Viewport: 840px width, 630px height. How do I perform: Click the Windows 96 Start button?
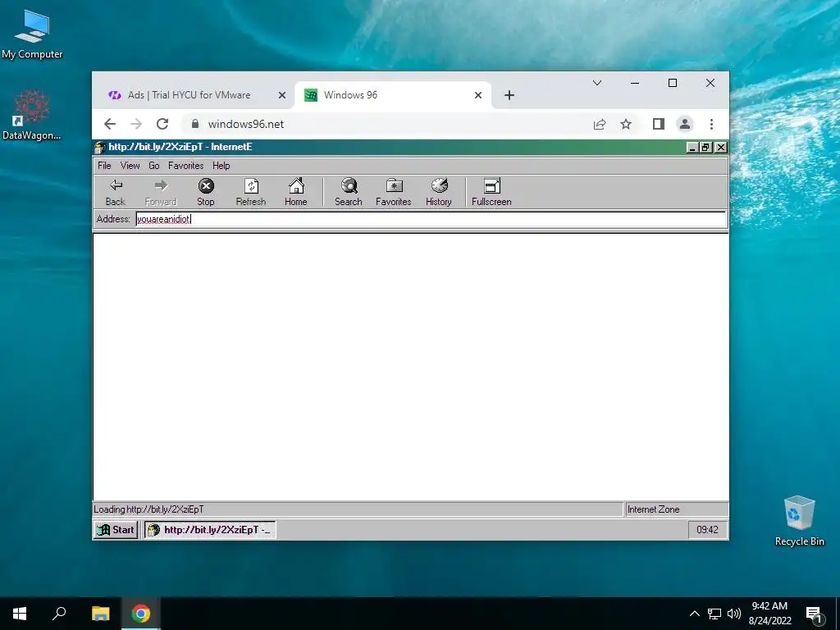116,530
